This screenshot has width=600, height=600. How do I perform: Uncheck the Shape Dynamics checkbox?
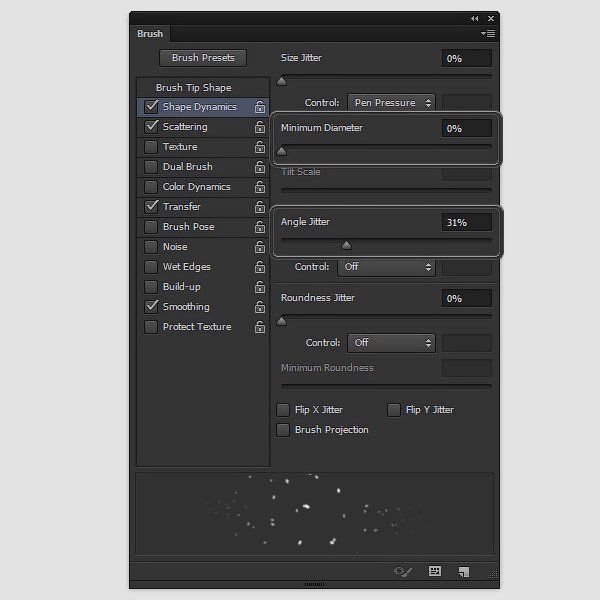tap(151, 106)
